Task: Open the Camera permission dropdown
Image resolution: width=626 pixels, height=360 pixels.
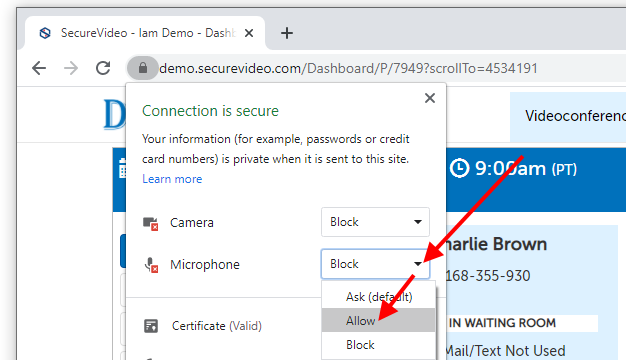Action: click(x=375, y=222)
